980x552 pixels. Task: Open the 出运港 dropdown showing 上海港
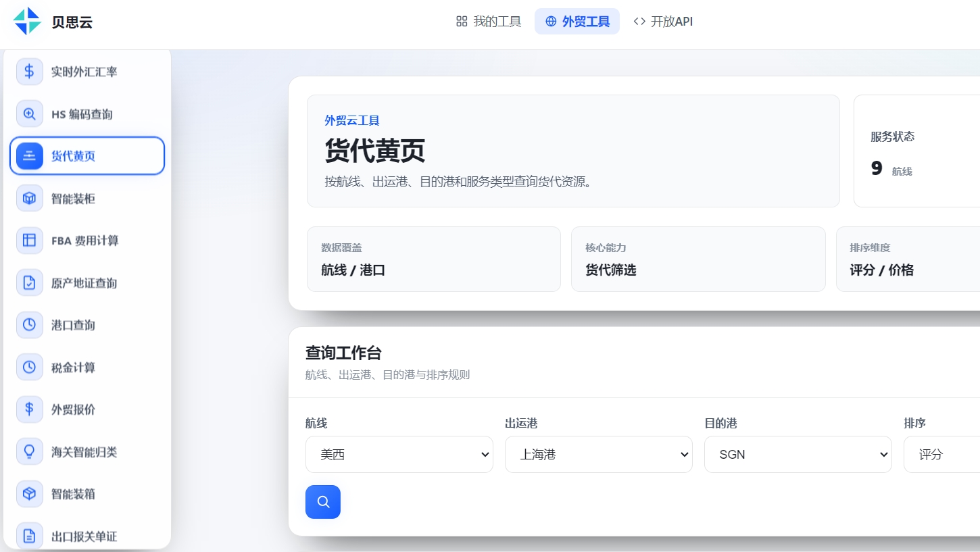coord(599,455)
